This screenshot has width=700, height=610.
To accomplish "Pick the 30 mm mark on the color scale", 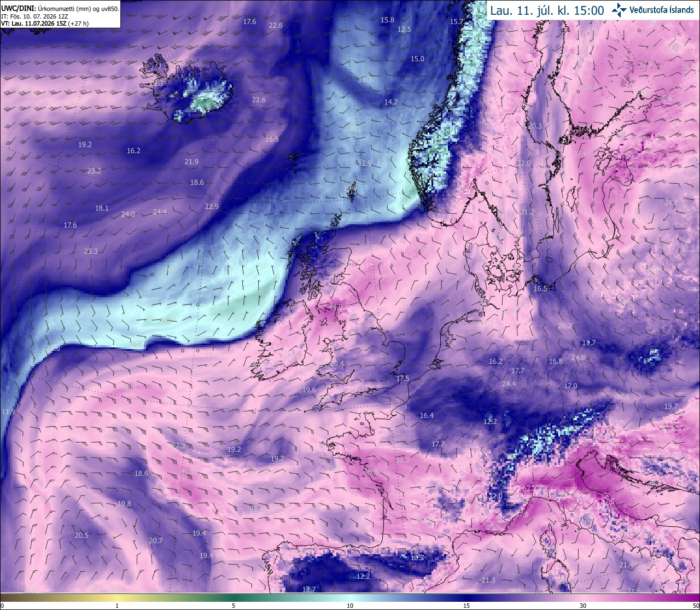I will (x=583, y=606).
